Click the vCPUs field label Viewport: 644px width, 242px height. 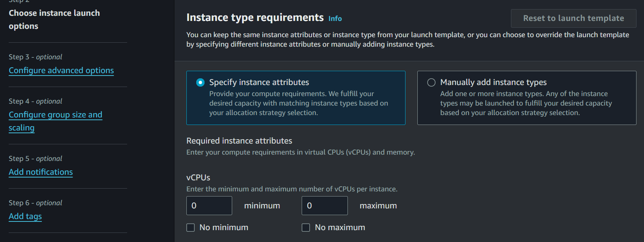198,178
